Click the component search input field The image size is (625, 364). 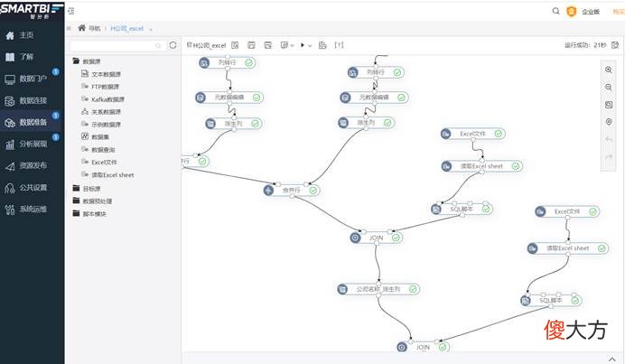(x=117, y=45)
